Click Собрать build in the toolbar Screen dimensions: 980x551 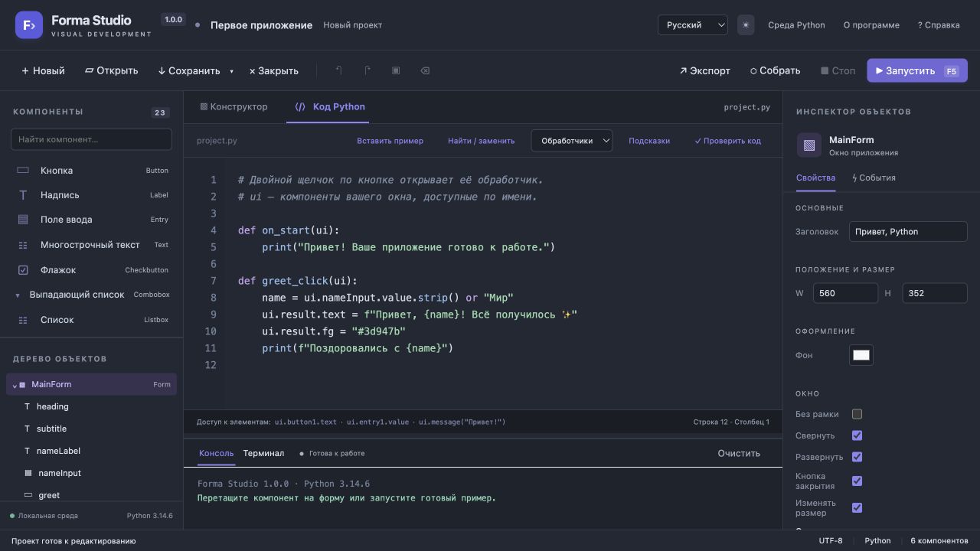(775, 70)
